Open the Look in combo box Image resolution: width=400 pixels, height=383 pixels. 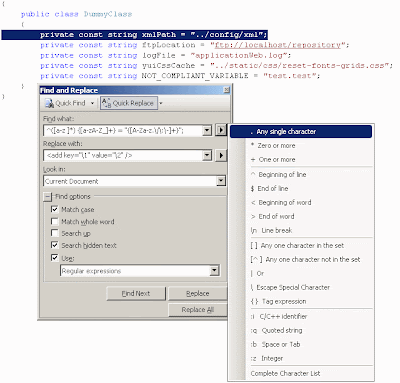(134, 181)
